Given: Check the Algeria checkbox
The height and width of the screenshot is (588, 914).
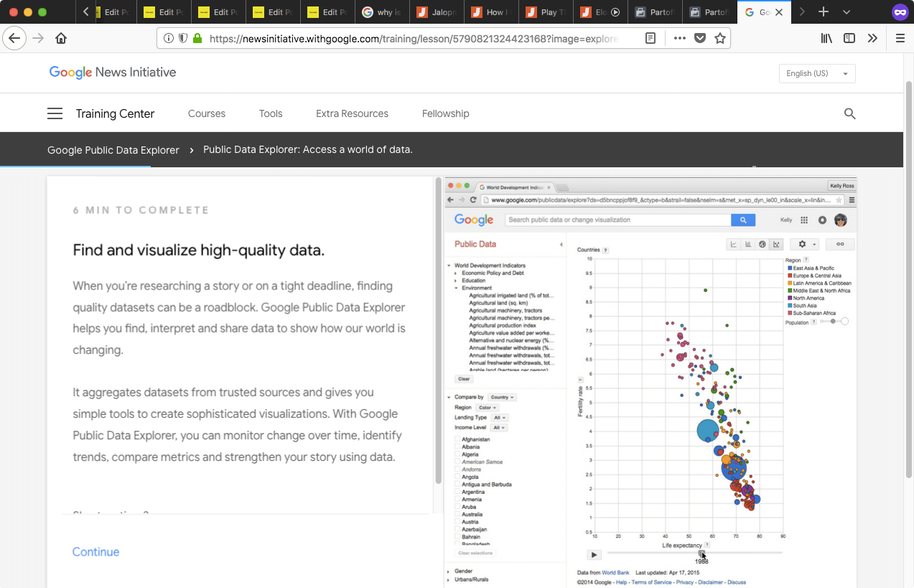Looking at the screenshot, I should tap(458, 454).
